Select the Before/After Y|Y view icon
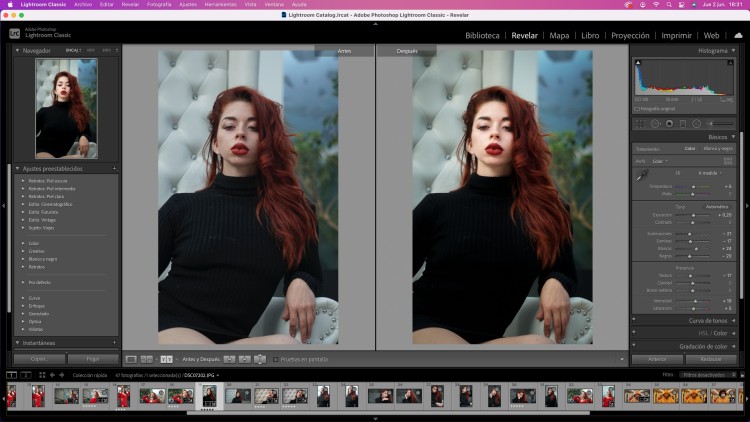 [x=166, y=359]
